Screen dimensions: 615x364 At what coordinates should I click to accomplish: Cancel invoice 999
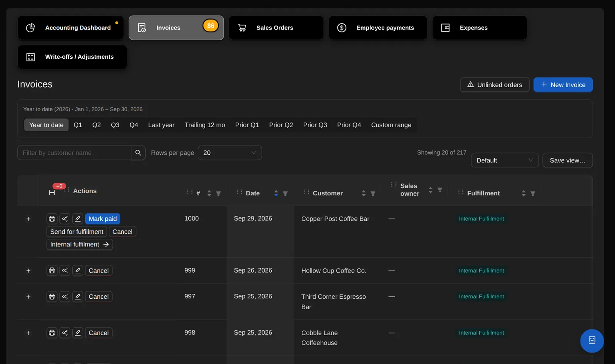pyautogui.click(x=99, y=271)
